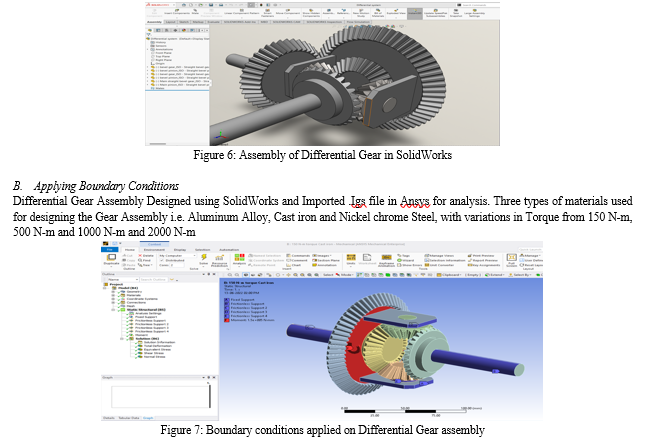Expand the Connections node in Ansys tree
The height and width of the screenshot is (444, 646).
pyautogui.click(x=113, y=303)
